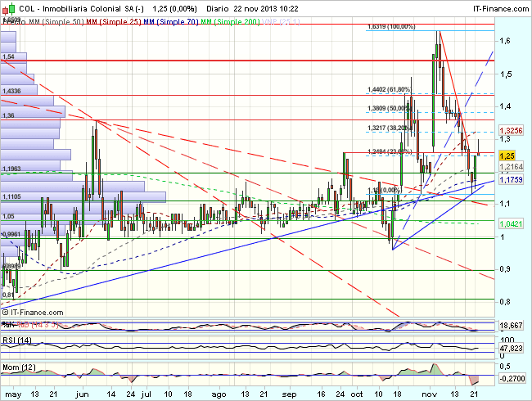The width and height of the screenshot is (532, 401).
Task: Select the 1,6319 (100,00%) Fibonacci level
Action: pyautogui.click(x=390, y=26)
